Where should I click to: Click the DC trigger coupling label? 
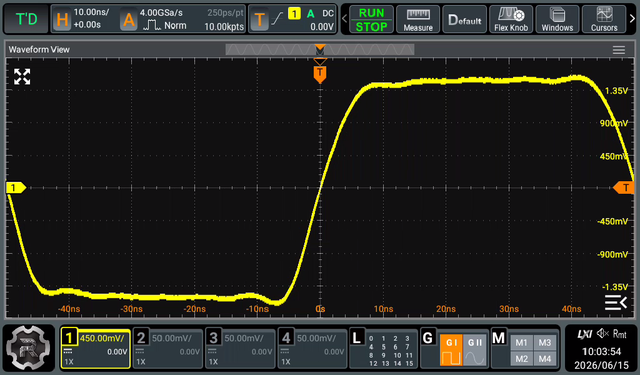tap(328, 13)
